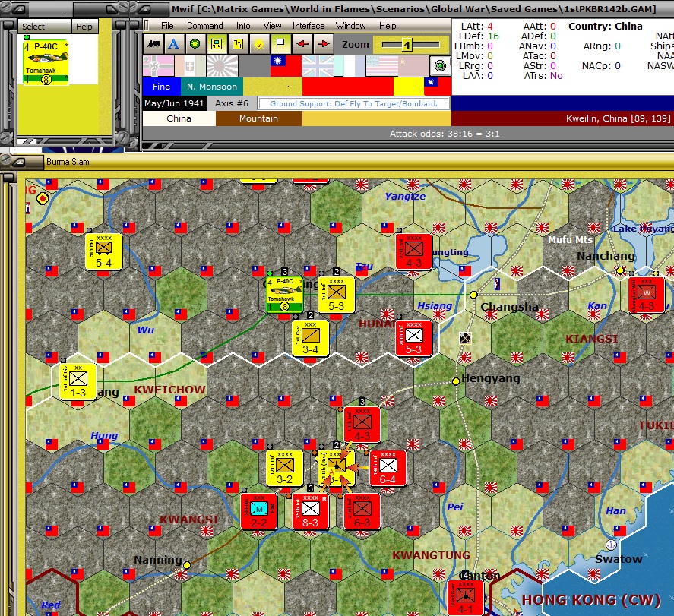
Task: Toggle the white flag toolbar button
Action: tap(280, 44)
